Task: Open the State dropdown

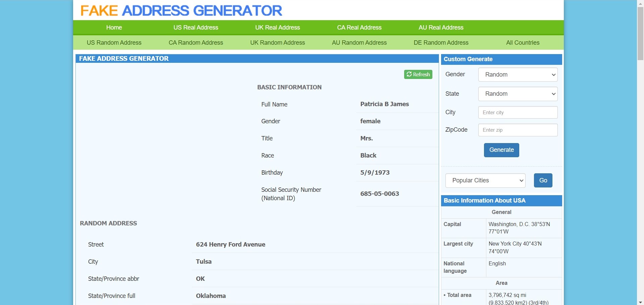Action: pos(518,94)
